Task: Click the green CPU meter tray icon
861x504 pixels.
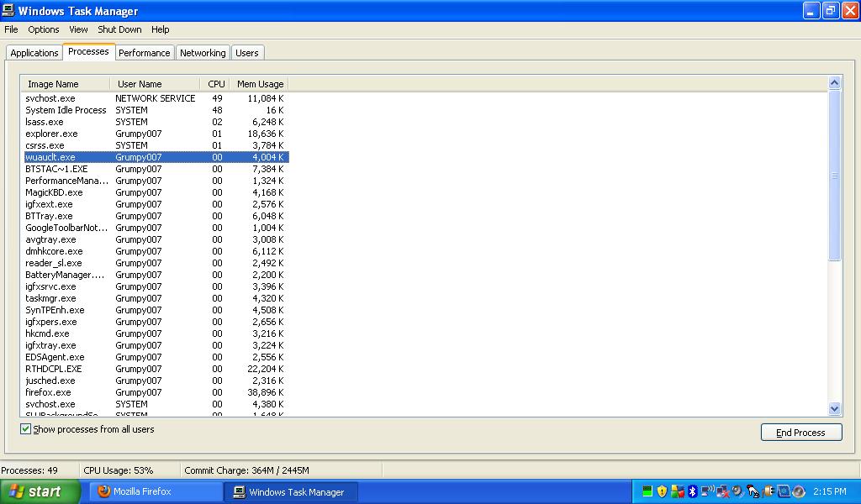Action: click(647, 491)
